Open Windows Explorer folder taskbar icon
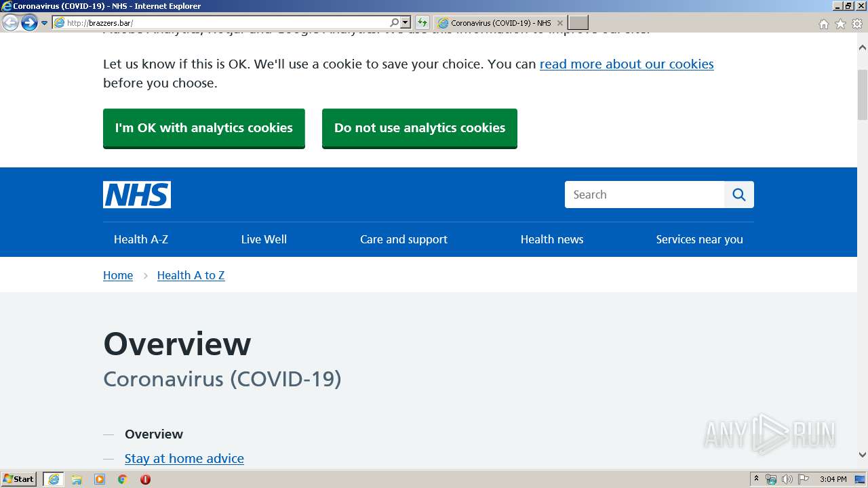 77,479
